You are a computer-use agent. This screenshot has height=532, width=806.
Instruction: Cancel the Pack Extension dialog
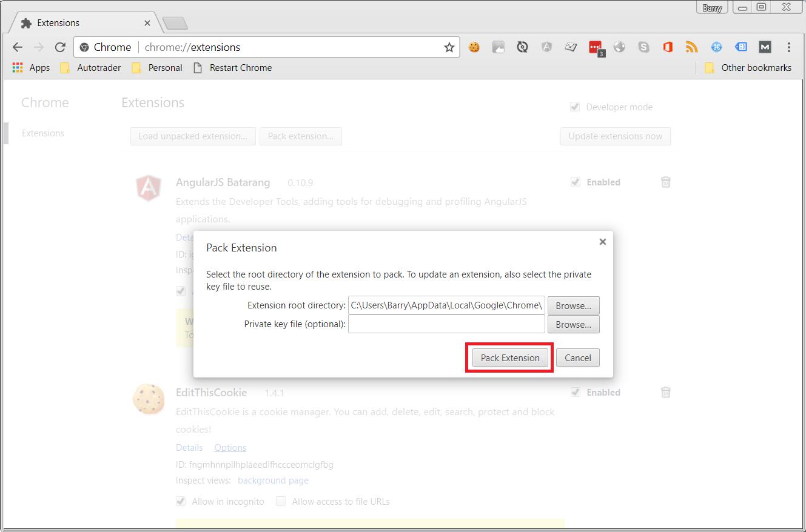click(x=578, y=357)
